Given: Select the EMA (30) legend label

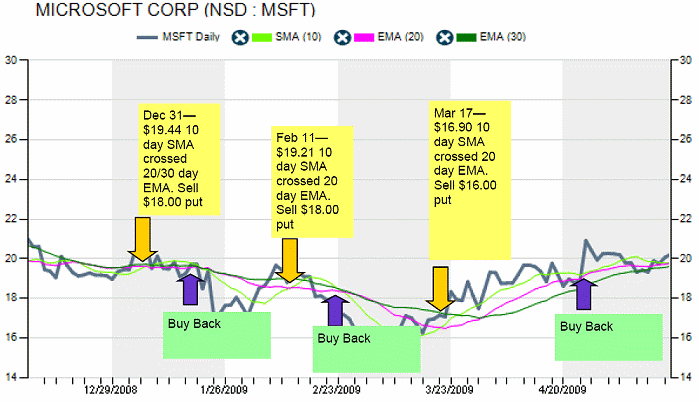Looking at the screenshot, I should click(x=503, y=37).
